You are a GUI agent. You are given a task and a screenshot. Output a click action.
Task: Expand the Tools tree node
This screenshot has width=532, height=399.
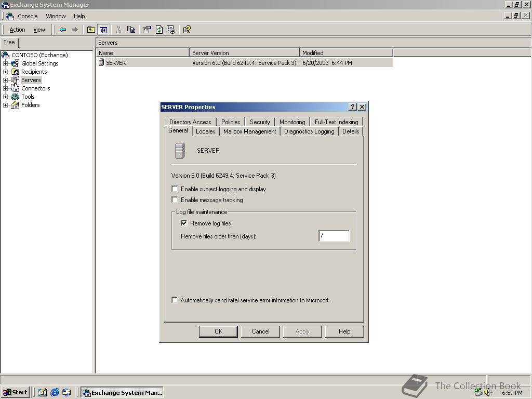5,97
